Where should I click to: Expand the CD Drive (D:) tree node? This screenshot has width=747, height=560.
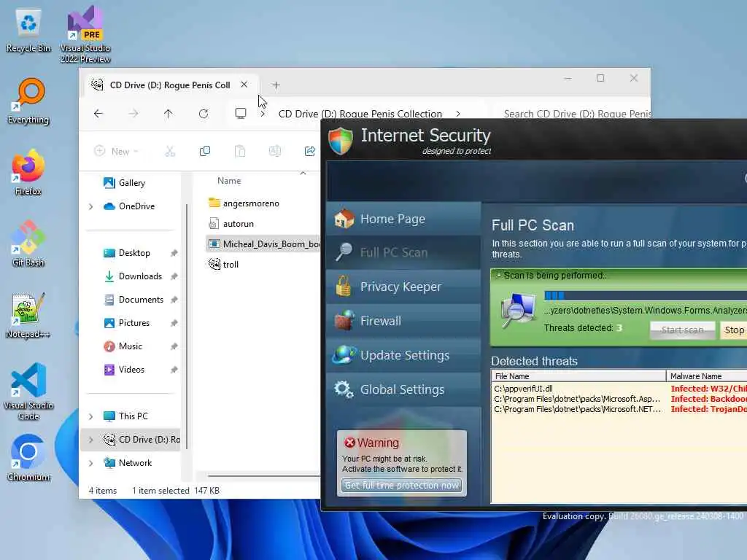point(90,440)
